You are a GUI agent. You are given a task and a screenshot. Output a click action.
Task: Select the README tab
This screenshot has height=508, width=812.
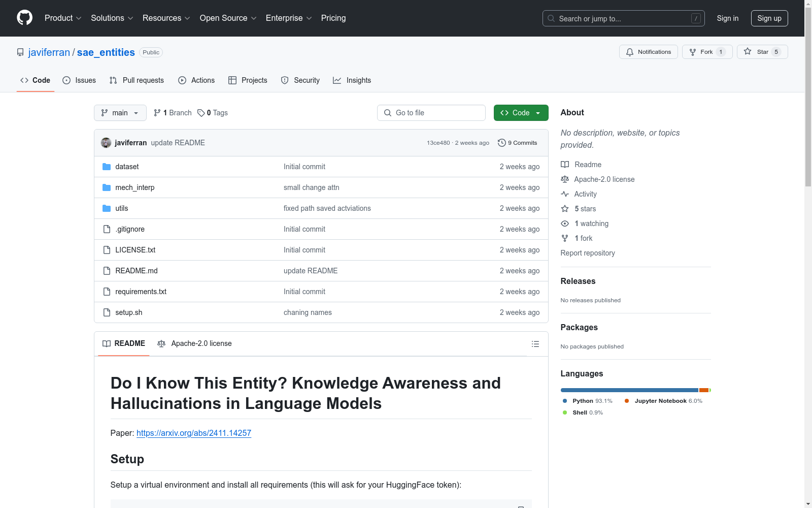124,343
